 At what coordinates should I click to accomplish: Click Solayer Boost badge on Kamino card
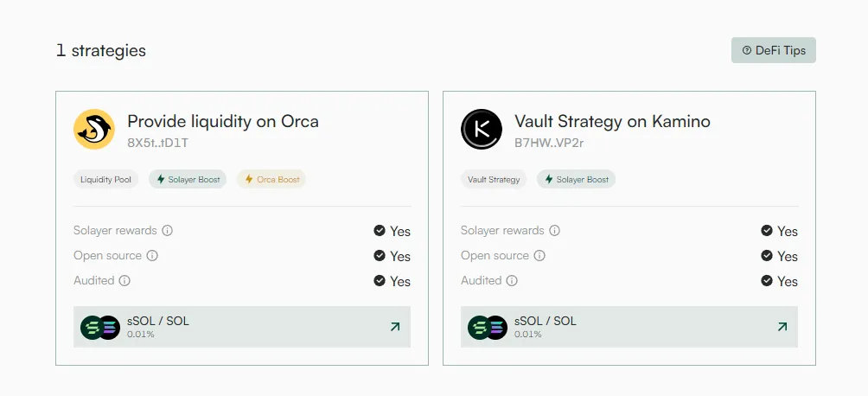(x=576, y=180)
